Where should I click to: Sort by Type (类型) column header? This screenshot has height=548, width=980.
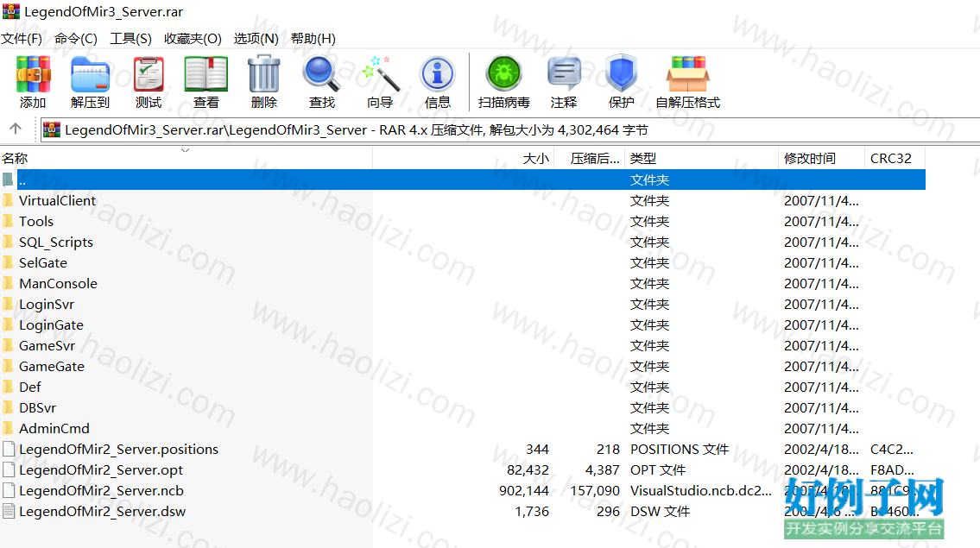click(x=701, y=158)
